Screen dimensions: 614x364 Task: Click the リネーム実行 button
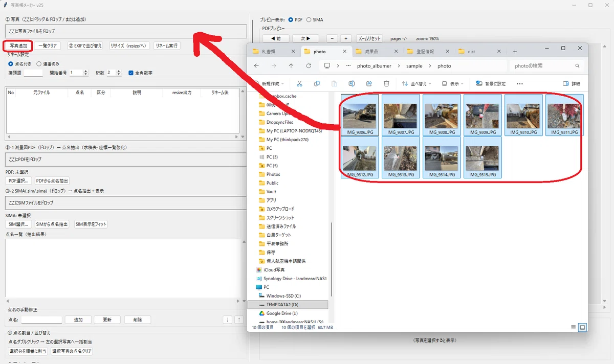(167, 46)
